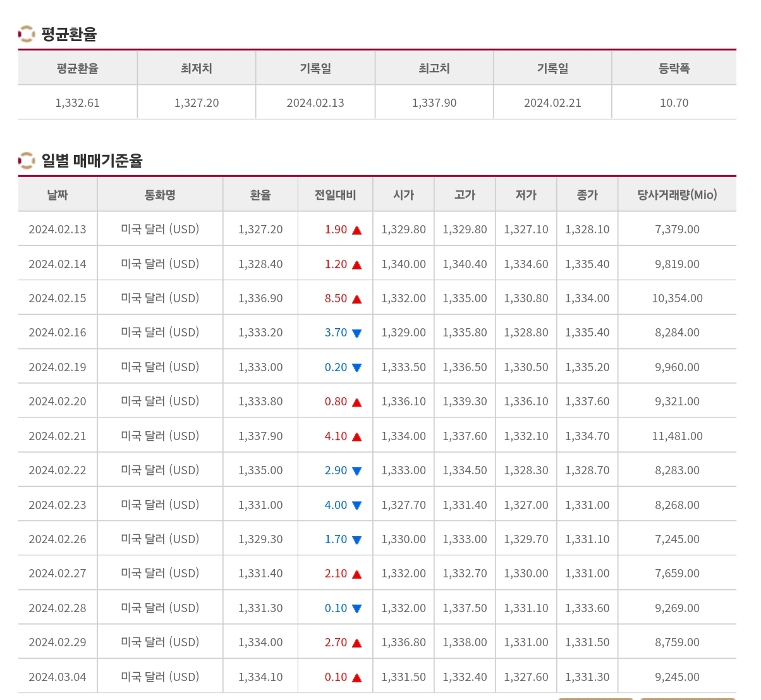Select the trading volume 9,960.00
This screenshot has height=700, width=761.
click(x=677, y=367)
